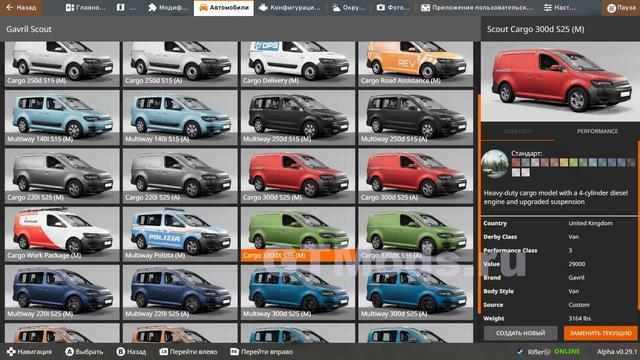Choose Multiway 220i S25 (M) navy van
The width and height of the screenshot is (640, 360).
[62, 293]
